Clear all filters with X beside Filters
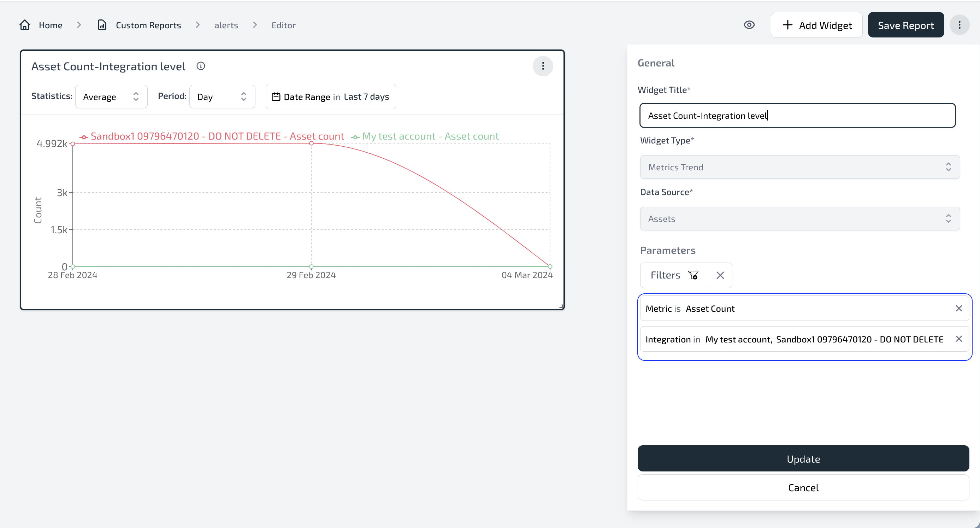The width and height of the screenshot is (980, 528). (720, 275)
